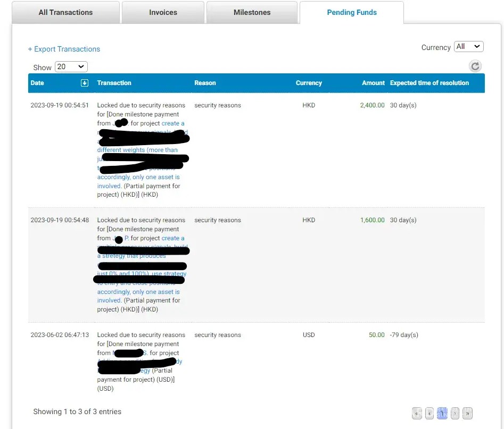Viewport: 504px width, 429px height.
Task: Go to the previous page of entries
Action: (x=429, y=413)
